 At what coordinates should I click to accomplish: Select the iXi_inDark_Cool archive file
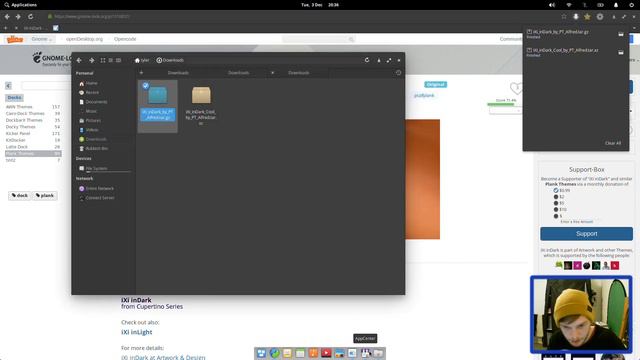(x=201, y=105)
